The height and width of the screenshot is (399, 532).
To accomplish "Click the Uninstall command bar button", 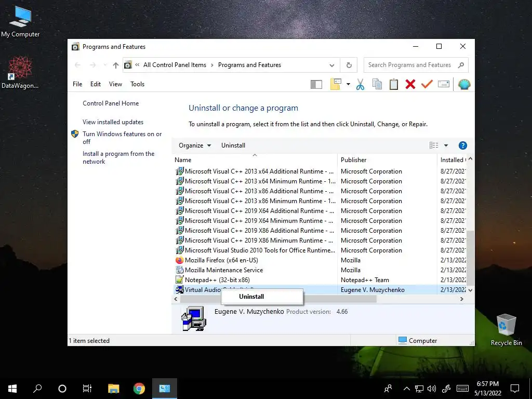I will point(233,145).
